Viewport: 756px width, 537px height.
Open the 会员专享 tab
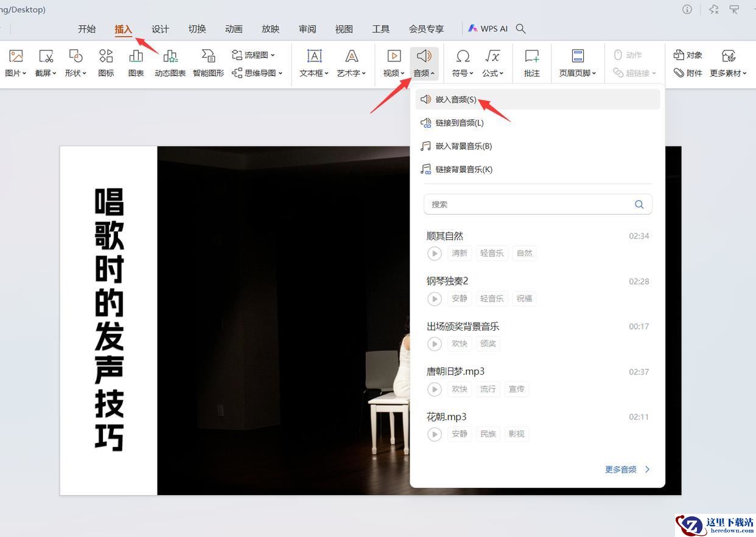[x=426, y=29]
